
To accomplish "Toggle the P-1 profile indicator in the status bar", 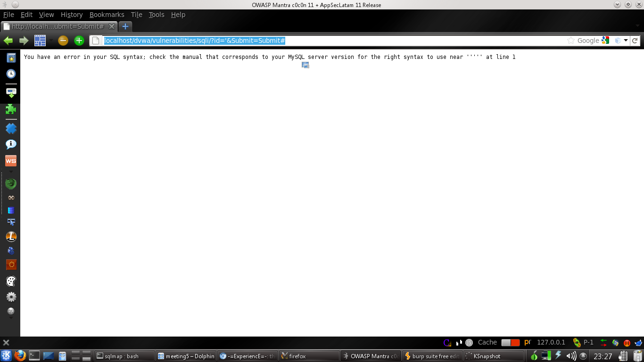I will [588, 342].
